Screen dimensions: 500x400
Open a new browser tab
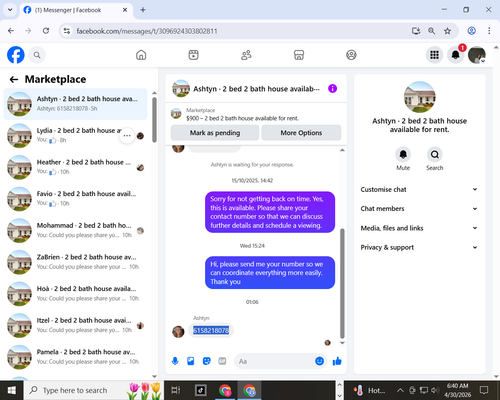coord(143,10)
